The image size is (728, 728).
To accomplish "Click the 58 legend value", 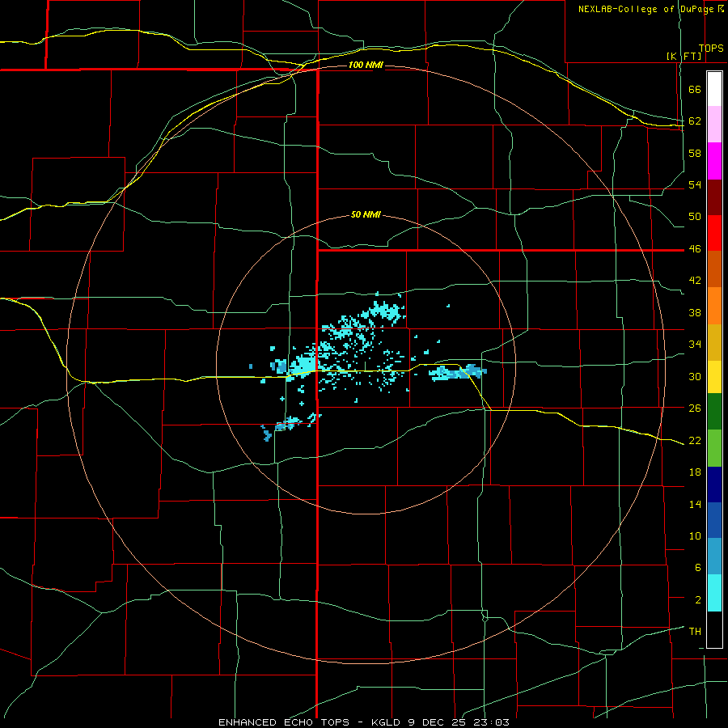I will point(695,153).
